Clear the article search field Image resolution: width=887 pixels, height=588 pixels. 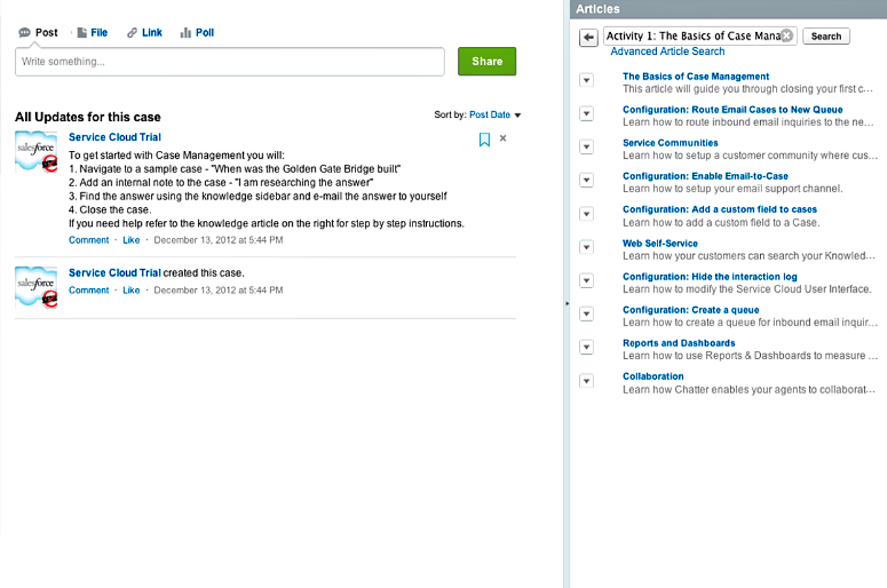787,36
